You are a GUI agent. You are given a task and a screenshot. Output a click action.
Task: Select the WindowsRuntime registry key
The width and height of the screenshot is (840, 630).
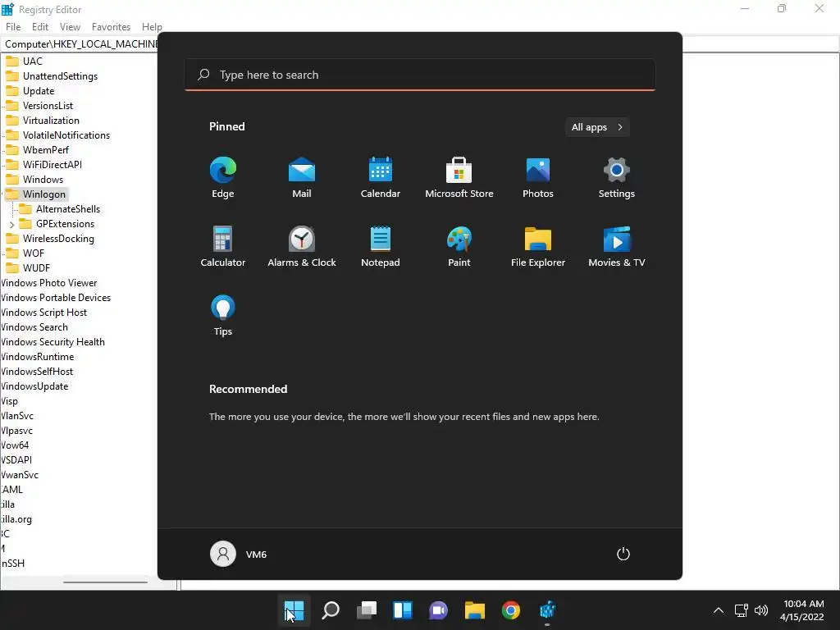pyautogui.click(x=38, y=357)
